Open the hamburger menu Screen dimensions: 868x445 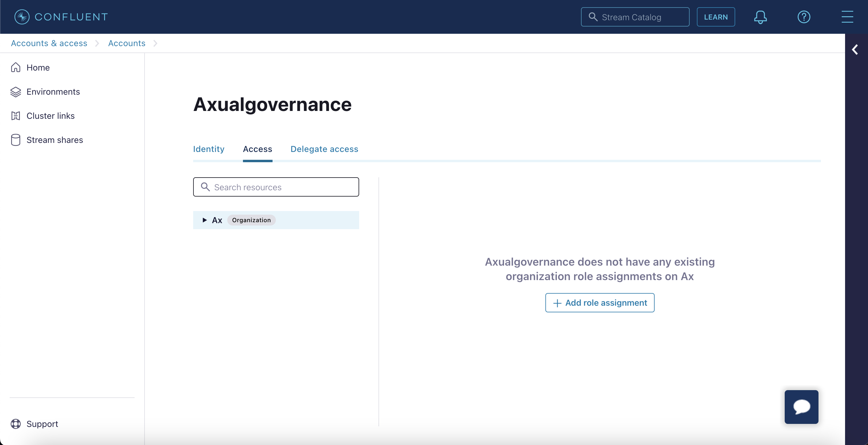coord(847,17)
